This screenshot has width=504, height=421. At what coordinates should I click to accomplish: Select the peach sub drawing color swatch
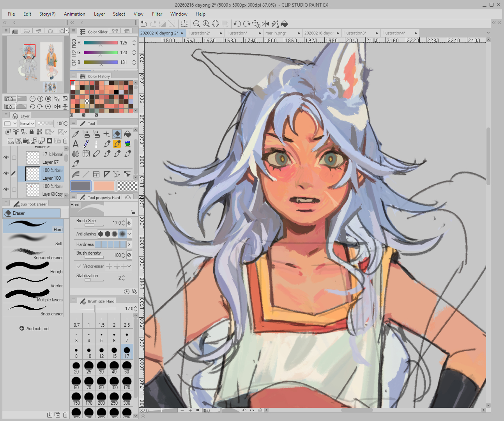pos(104,186)
